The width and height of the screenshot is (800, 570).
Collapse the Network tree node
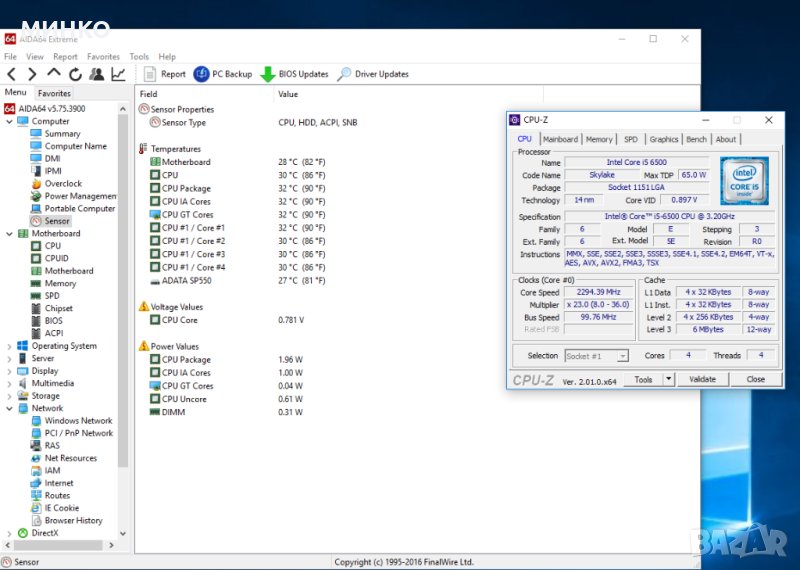click(x=9, y=408)
